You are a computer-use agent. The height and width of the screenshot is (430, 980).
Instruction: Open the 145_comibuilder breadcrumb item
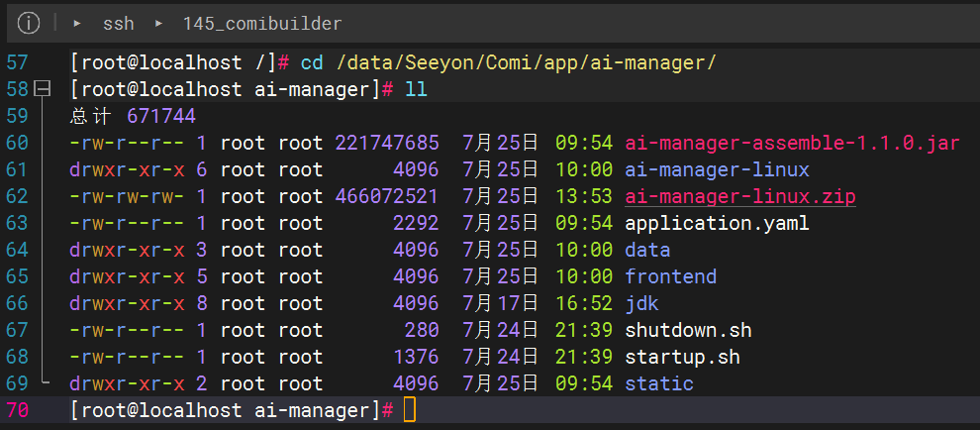pyautogui.click(x=262, y=22)
